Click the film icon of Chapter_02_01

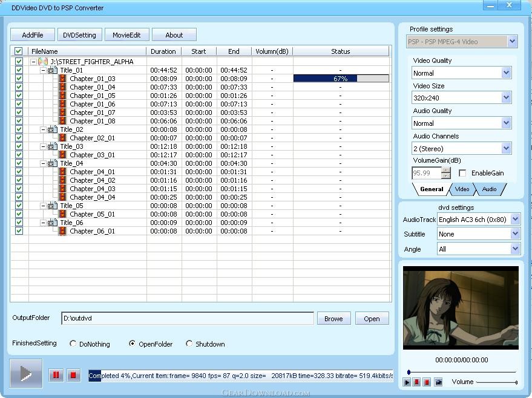(62, 138)
